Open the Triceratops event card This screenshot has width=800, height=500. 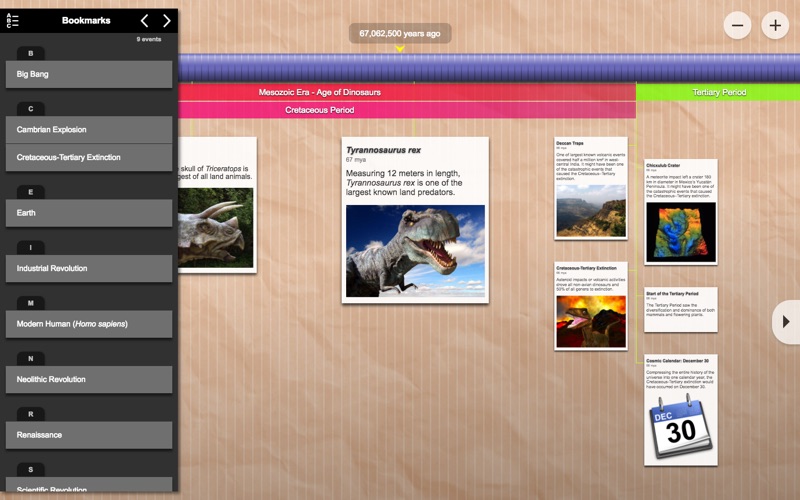(217, 205)
